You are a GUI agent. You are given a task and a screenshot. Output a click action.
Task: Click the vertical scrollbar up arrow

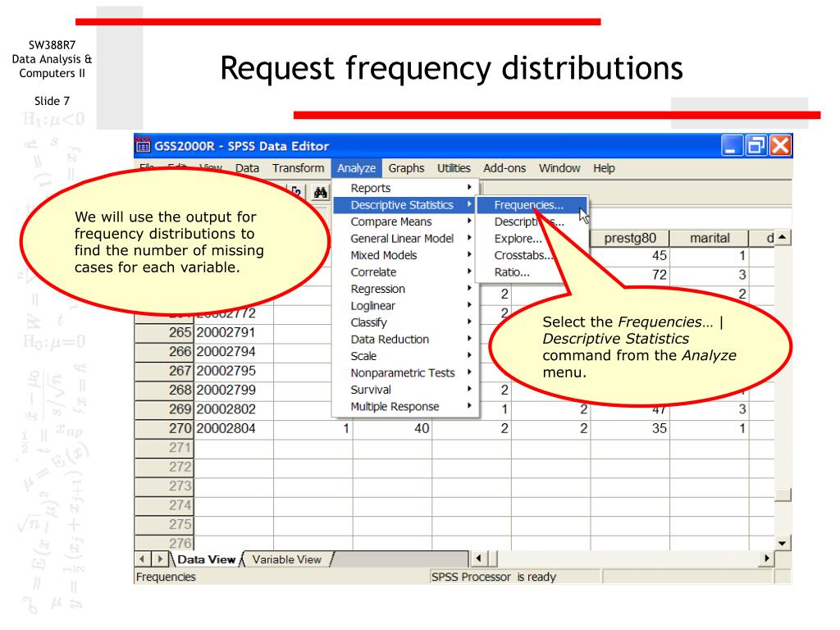[783, 237]
